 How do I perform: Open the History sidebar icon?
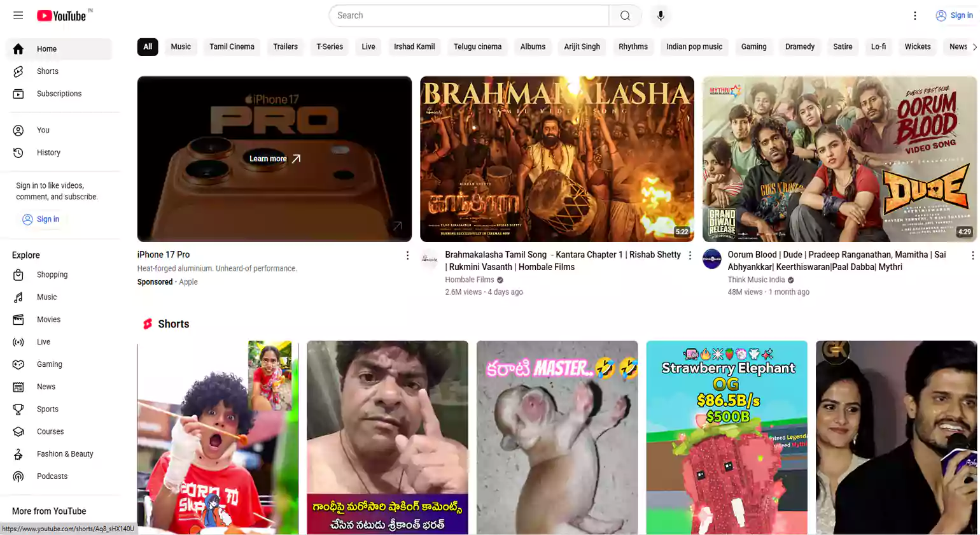18,153
